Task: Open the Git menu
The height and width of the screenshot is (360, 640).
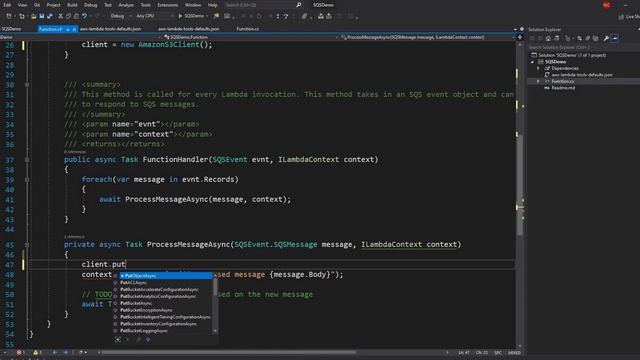Action: pyautogui.click(x=37, y=5)
